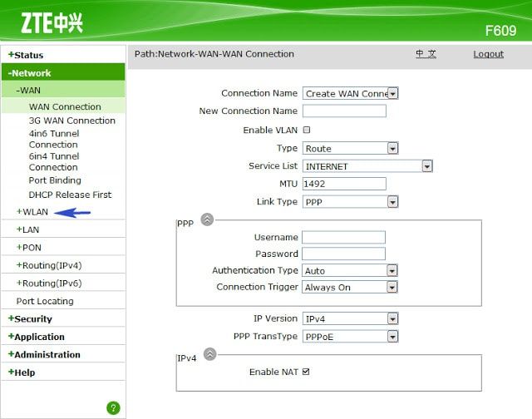
Task: Expand the WLAN submenu
Action: tap(32, 212)
